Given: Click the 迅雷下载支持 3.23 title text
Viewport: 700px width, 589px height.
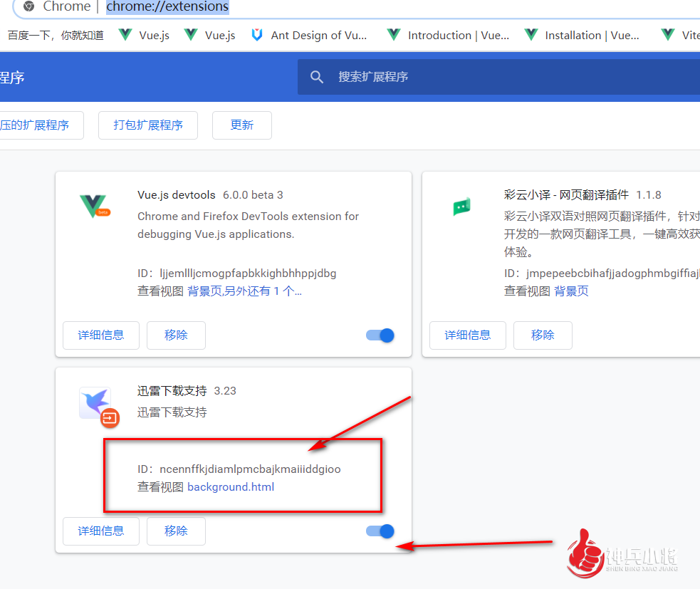Looking at the screenshot, I should pos(187,391).
